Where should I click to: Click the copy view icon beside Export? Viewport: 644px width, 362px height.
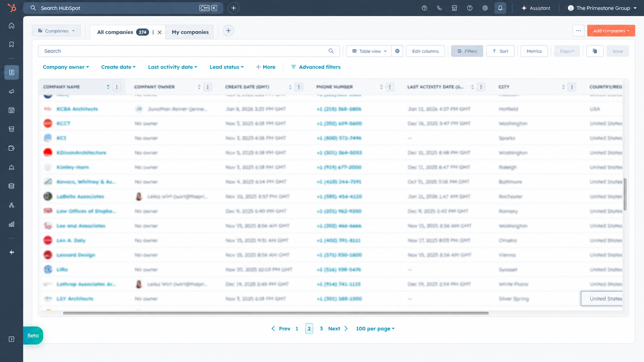pos(595,51)
